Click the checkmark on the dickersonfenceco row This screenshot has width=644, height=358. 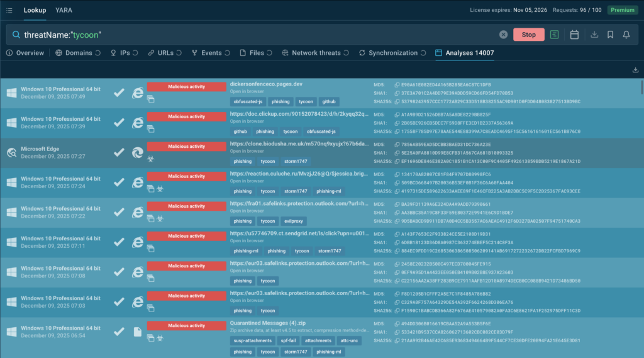point(119,92)
